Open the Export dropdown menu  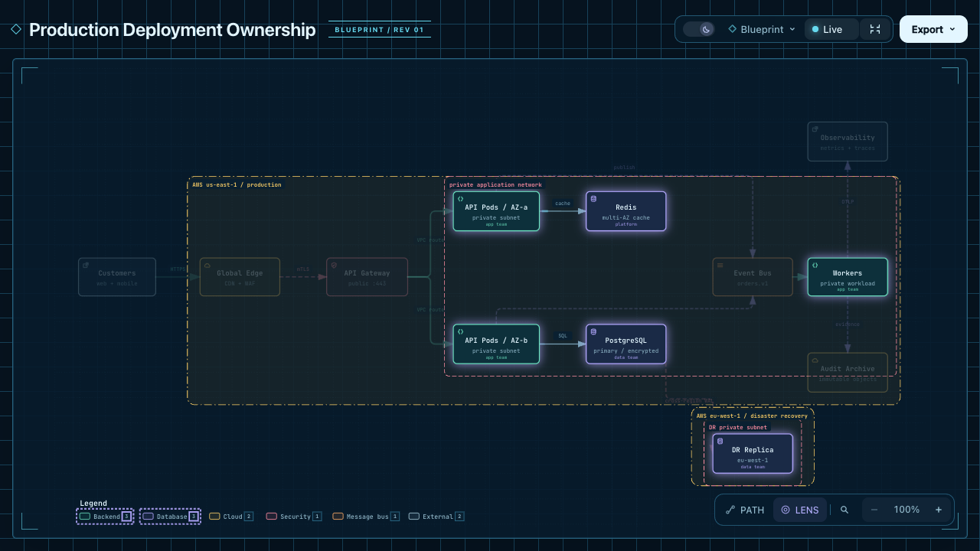click(933, 29)
